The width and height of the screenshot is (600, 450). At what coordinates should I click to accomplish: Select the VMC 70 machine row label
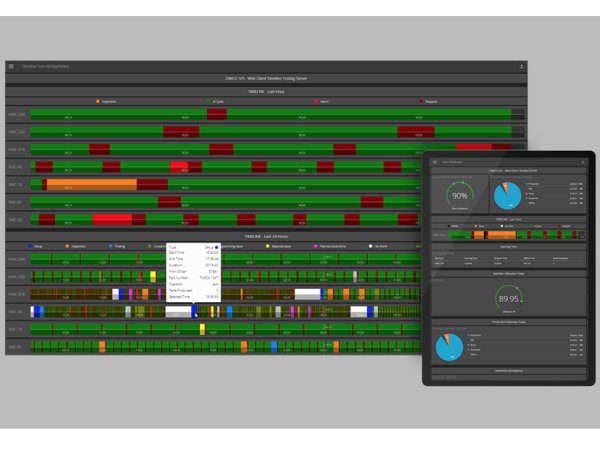click(x=15, y=184)
